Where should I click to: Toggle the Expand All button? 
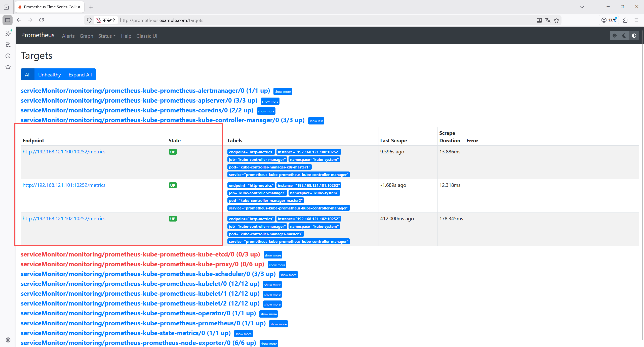click(80, 75)
